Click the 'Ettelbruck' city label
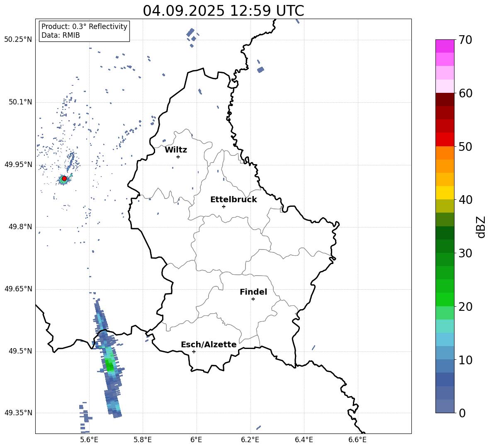 click(x=233, y=200)
